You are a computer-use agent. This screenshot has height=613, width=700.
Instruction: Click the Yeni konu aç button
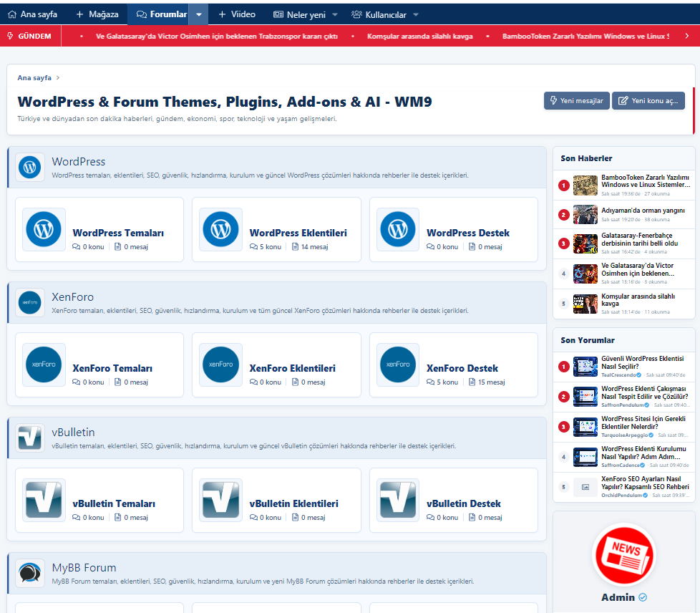648,100
